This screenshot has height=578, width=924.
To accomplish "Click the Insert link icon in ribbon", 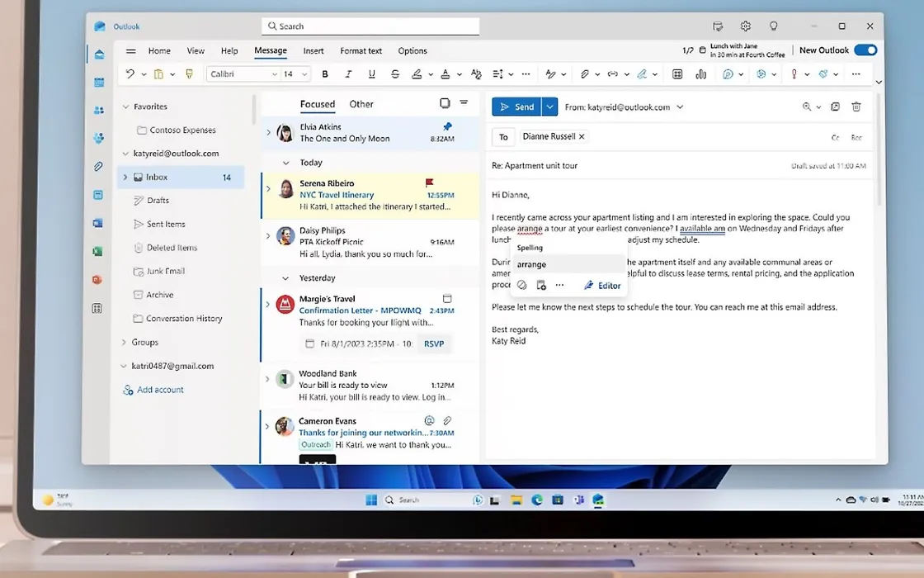I will [x=613, y=73].
